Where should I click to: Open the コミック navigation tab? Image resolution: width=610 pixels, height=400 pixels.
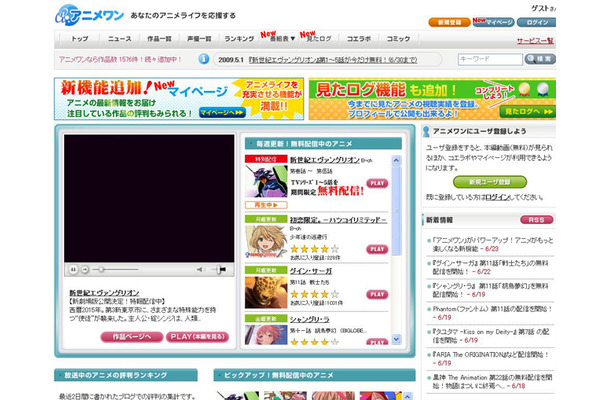click(398, 39)
